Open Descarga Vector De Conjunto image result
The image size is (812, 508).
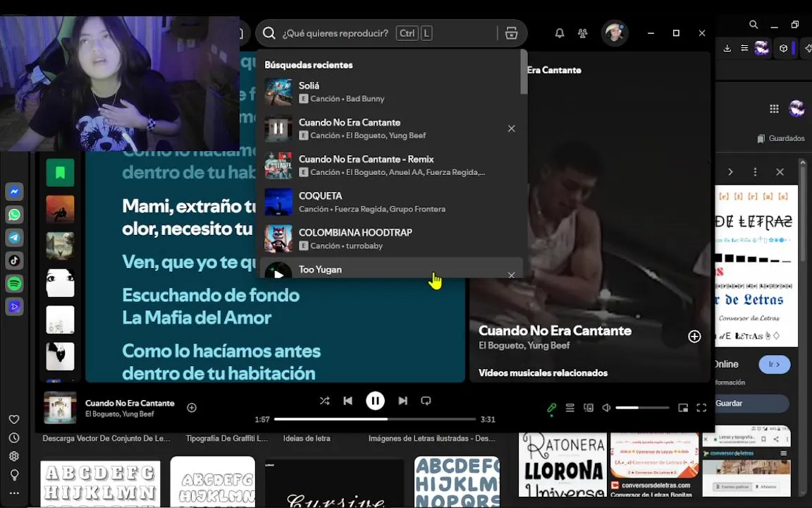[106, 439]
